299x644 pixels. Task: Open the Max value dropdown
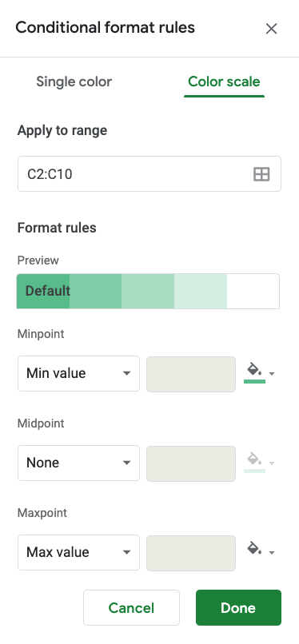pyautogui.click(x=78, y=552)
